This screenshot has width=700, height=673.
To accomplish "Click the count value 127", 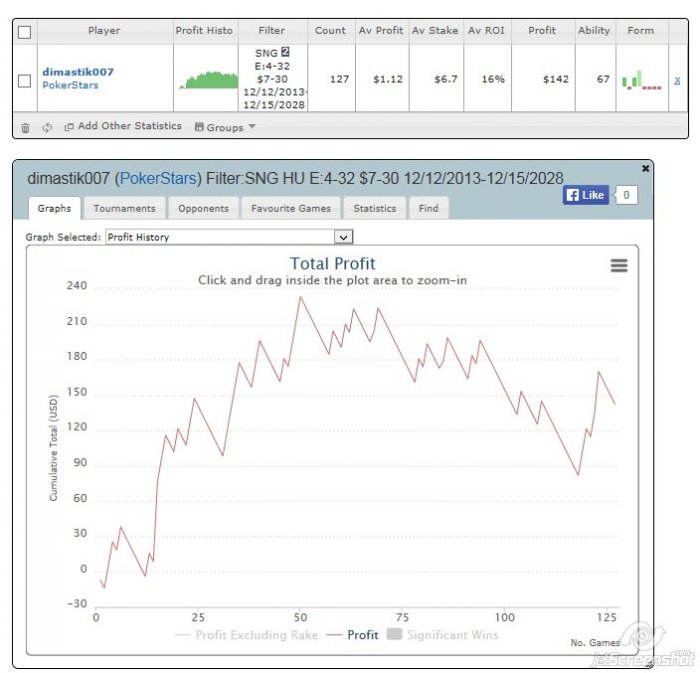I will (339, 79).
